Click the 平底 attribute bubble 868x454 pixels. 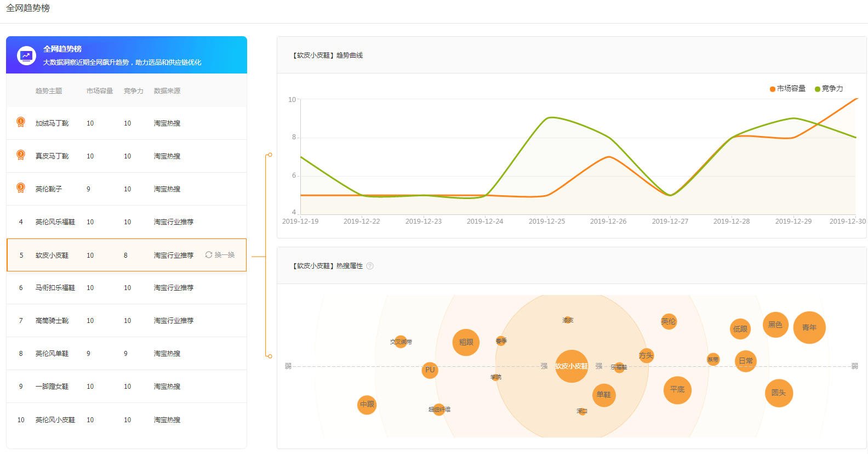pos(677,390)
